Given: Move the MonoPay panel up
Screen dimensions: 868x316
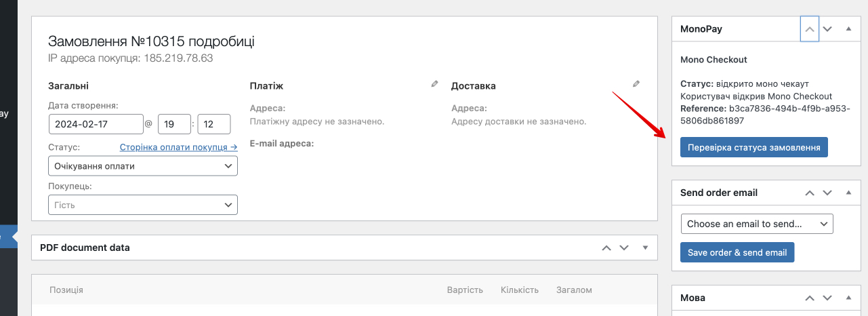Looking at the screenshot, I should 809,29.
